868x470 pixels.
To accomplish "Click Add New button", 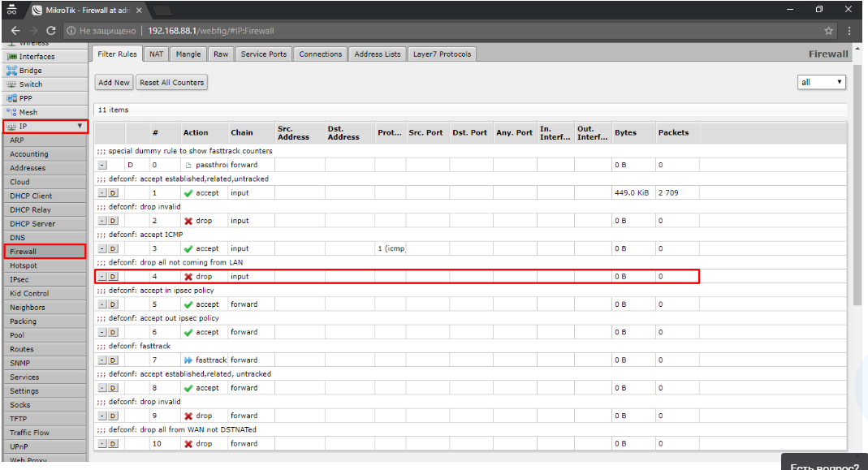I will [x=114, y=83].
